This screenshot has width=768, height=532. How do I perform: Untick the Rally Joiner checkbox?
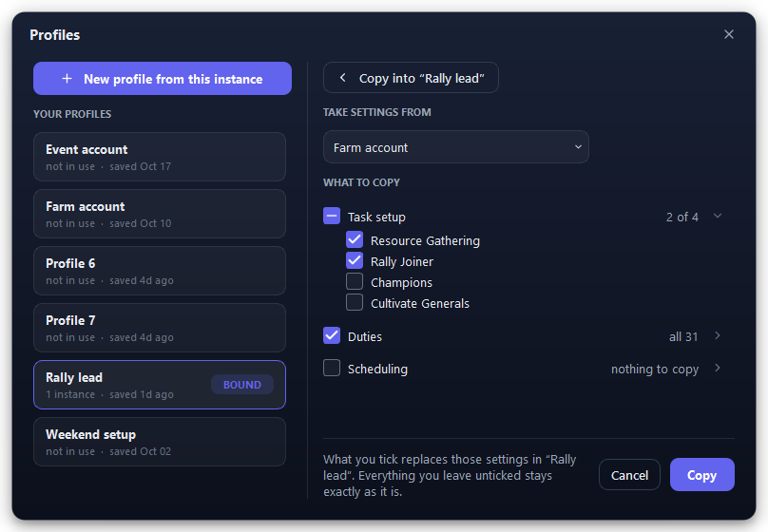pos(355,261)
